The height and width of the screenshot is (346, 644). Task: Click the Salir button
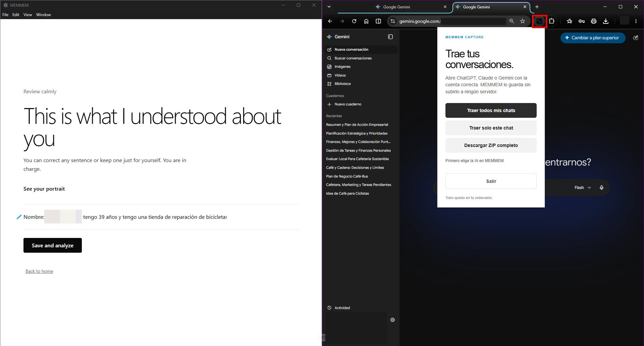[491, 181]
